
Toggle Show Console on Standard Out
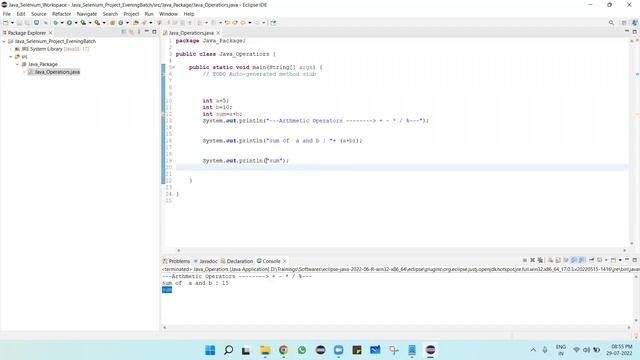[x=574, y=260]
